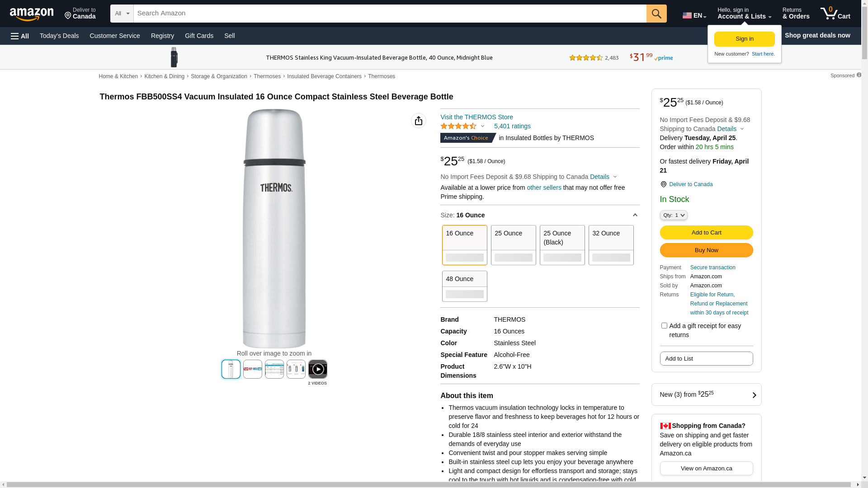Click the search magnifier button
This screenshot has width=868, height=488.
click(656, 14)
